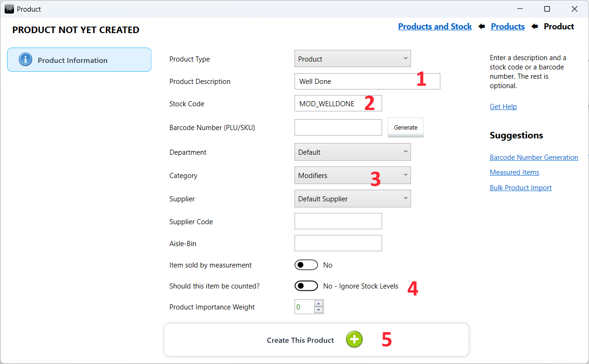This screenshot has width=589, height=364.
Task: Click the app icon in the title bar
Action: click(x=9, y=9)
